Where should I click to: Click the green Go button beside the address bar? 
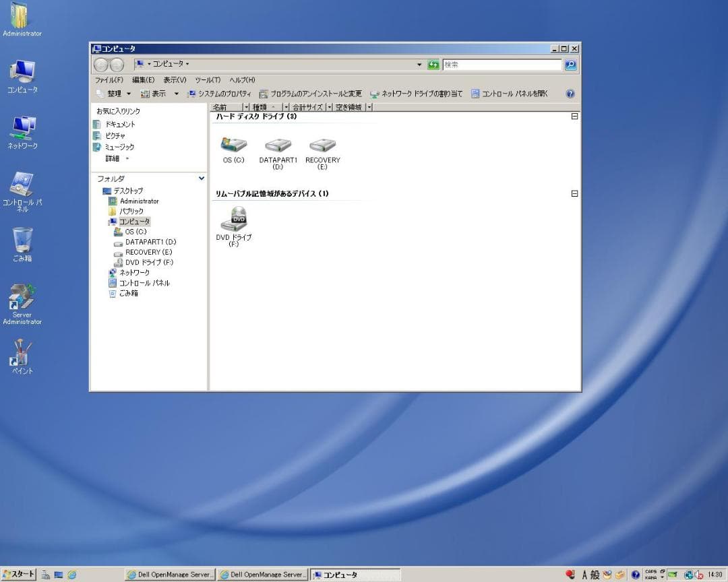click(x=432, y=65)
